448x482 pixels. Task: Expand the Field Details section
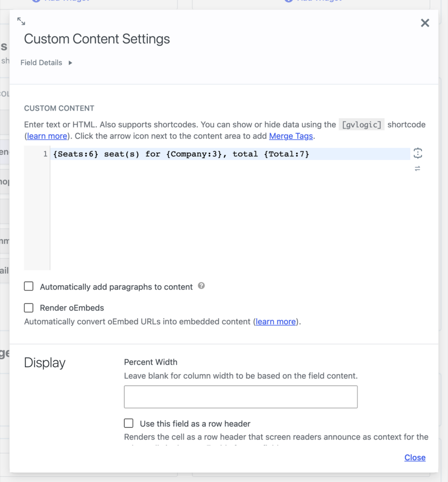(x=46, y=63)
